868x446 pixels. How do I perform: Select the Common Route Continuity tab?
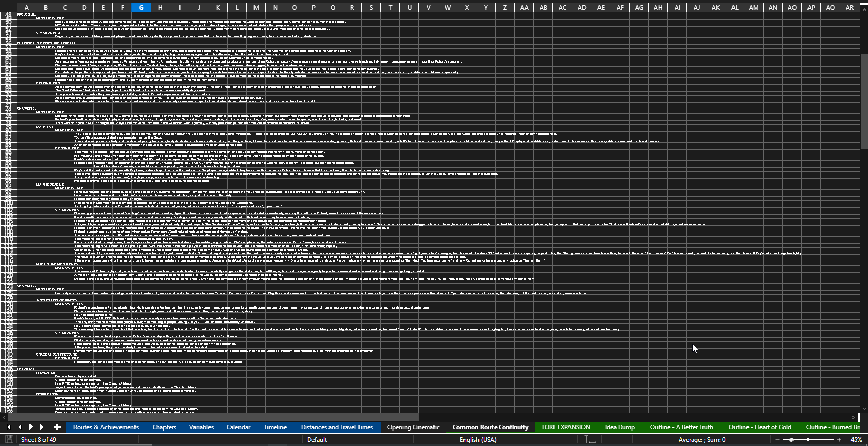[490, 427]
